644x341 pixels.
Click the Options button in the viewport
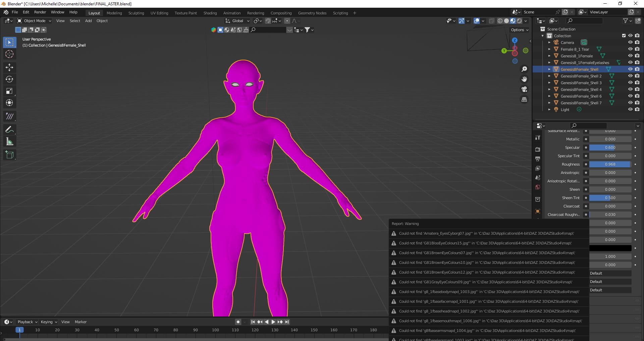pos(519,30)
